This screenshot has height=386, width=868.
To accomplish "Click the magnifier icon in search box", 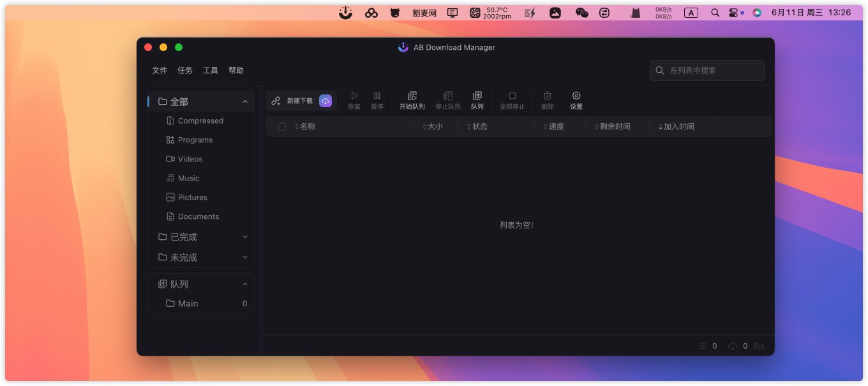I will click(660, 70).
